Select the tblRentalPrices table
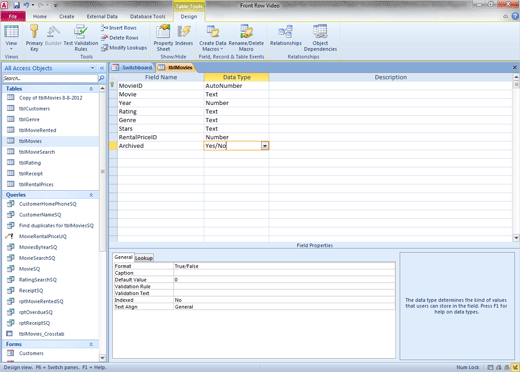Image resolution: width=520 pixels, height=372 pixels. (36, 184)
